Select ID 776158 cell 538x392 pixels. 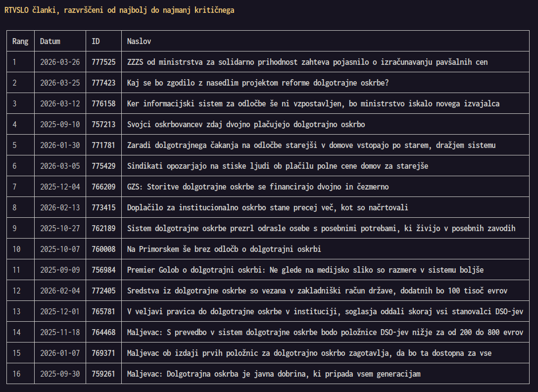(103, 103)
